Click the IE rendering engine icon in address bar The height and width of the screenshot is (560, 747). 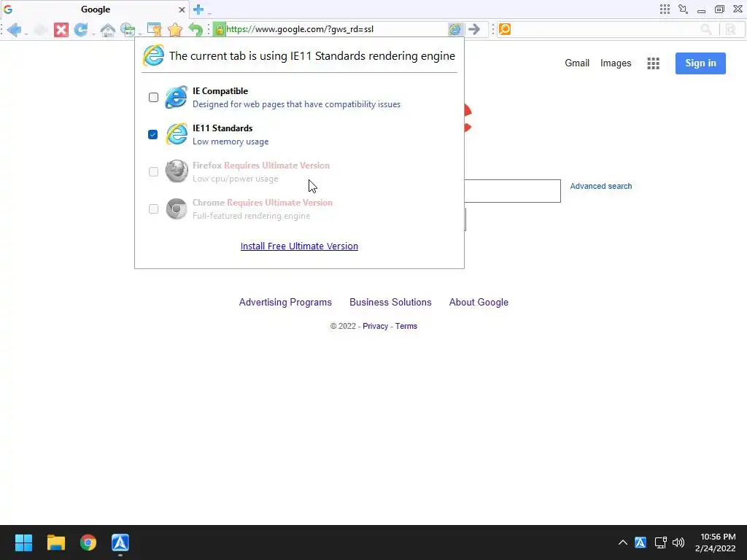click(455, 29)
